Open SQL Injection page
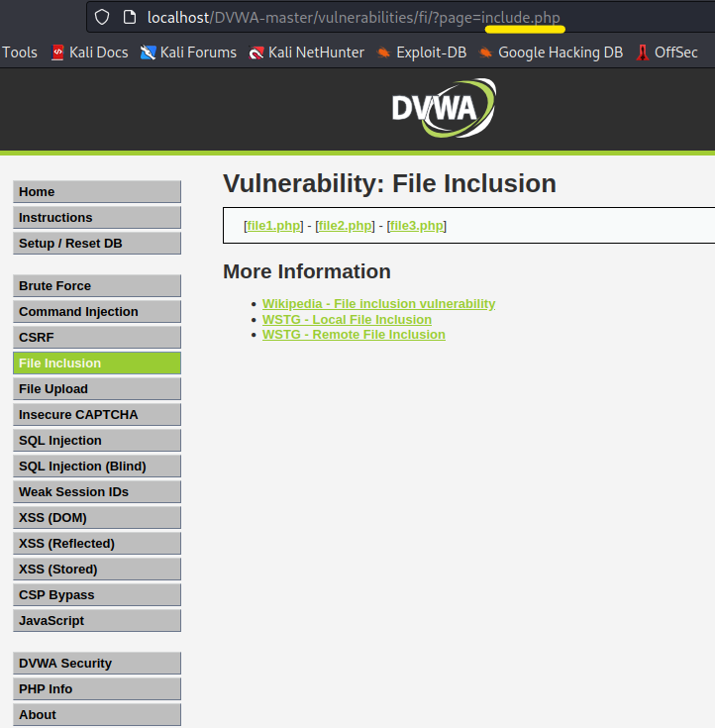Image resolution: width=715 pixels, height=728 pixels. tap(97, 440)
